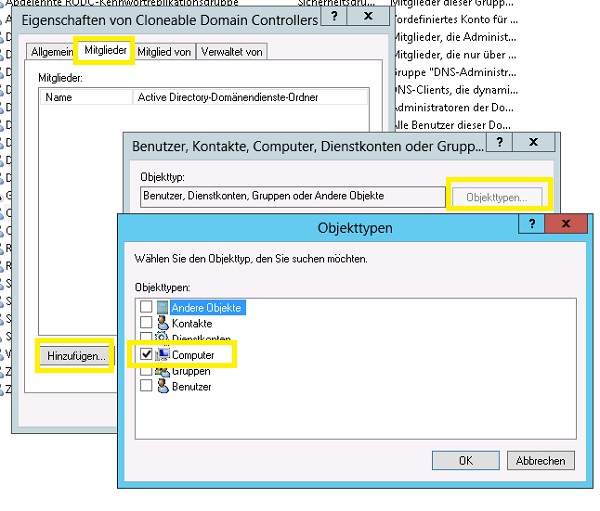Click the Objekttyp text field

(293, 197)
